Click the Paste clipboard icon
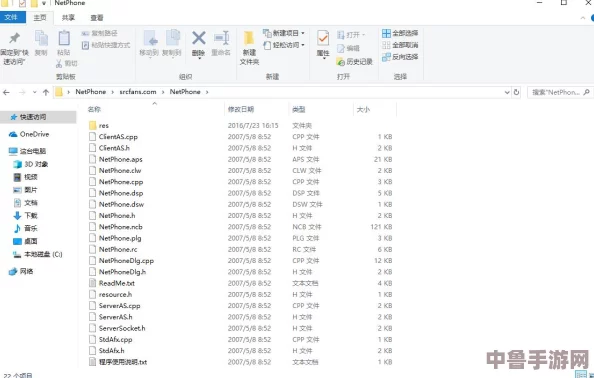The width and height of the screenshot is (594, 378). click(64, 38)
